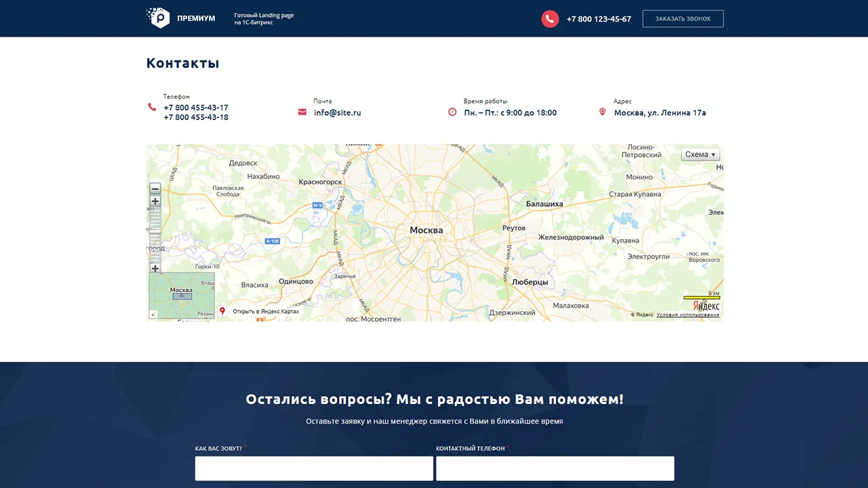The image size is (868, 488).
Task: Click the clock icon beside working hours
Action: coord(452,112)
